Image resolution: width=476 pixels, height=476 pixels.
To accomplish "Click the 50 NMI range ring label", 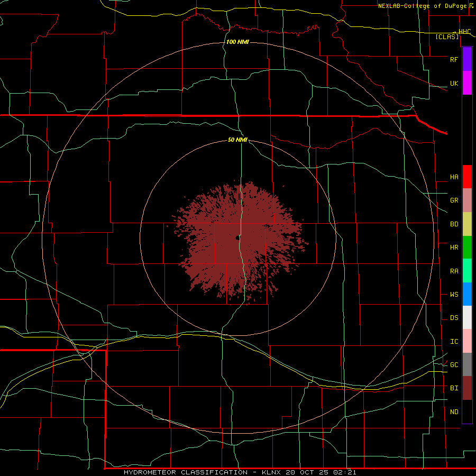I will tap(237, 140).
